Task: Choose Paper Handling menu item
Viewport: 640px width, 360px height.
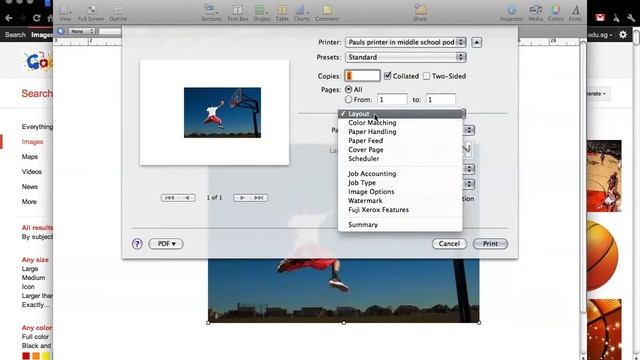Action: [x=400, y=132]
